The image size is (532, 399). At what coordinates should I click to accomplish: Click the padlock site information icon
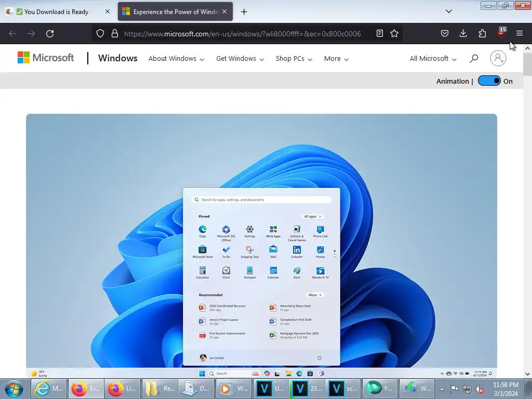pos(115,34)
